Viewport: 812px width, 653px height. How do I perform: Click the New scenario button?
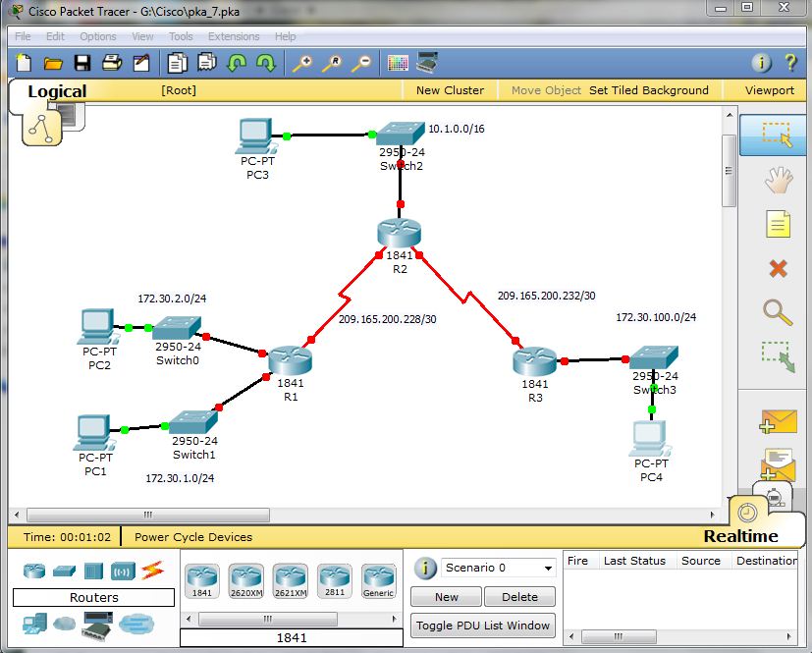coord(447,597)
